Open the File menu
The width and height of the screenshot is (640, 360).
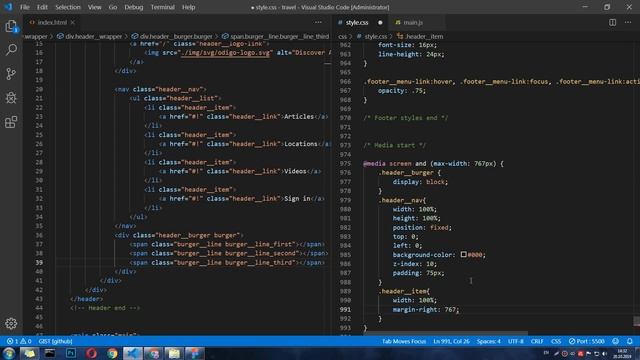(x=24, y=7)
